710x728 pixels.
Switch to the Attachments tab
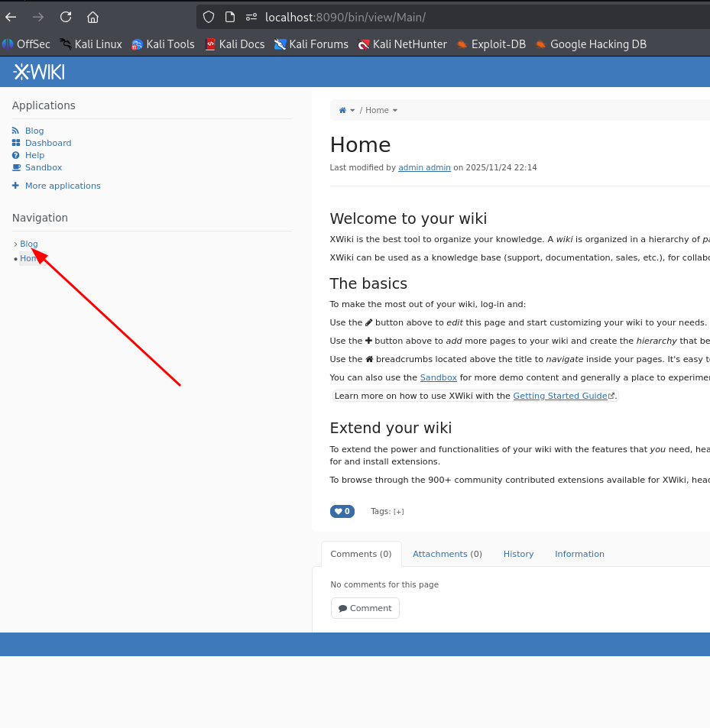tap(447, 554)
